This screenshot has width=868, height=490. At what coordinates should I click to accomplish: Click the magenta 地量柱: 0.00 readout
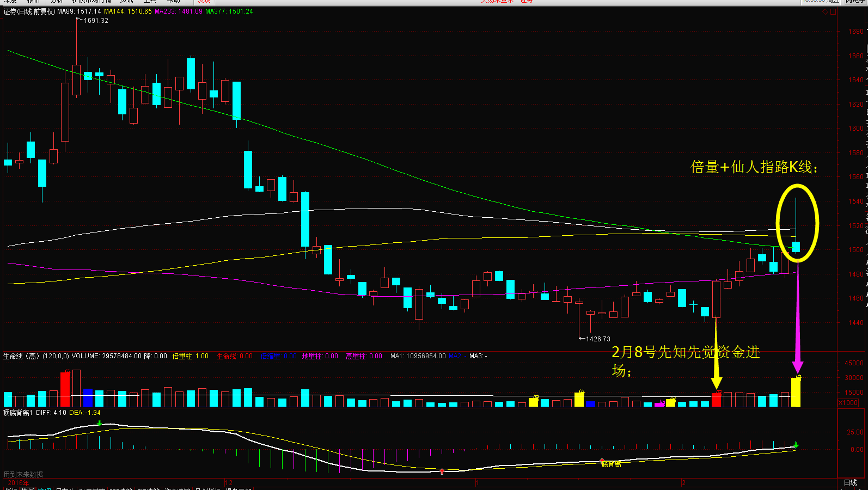tap(320, 356)
